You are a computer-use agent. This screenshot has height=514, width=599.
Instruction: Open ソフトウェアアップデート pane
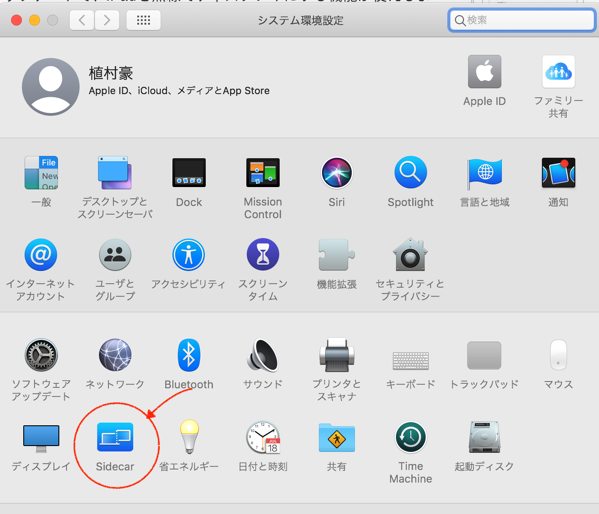point(41,355)
